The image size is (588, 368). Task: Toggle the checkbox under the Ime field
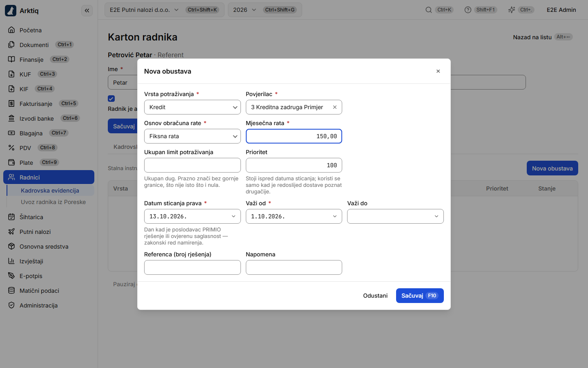click(111, 99)
